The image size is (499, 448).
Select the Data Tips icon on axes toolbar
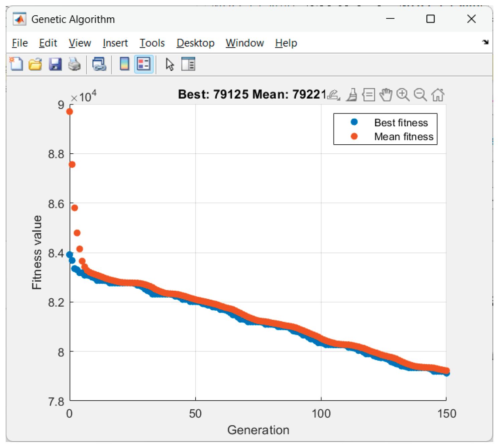pos(369,95)
